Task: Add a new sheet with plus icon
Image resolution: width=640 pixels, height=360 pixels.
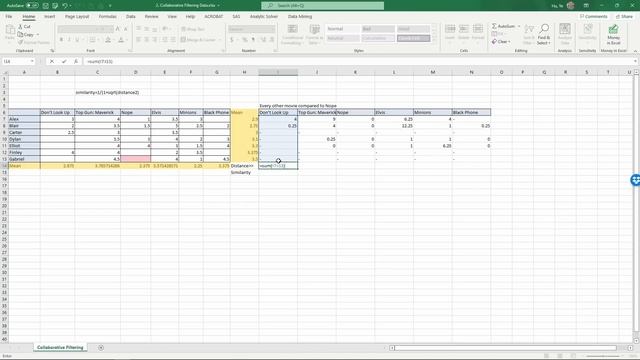Action: tap(101, 348)
